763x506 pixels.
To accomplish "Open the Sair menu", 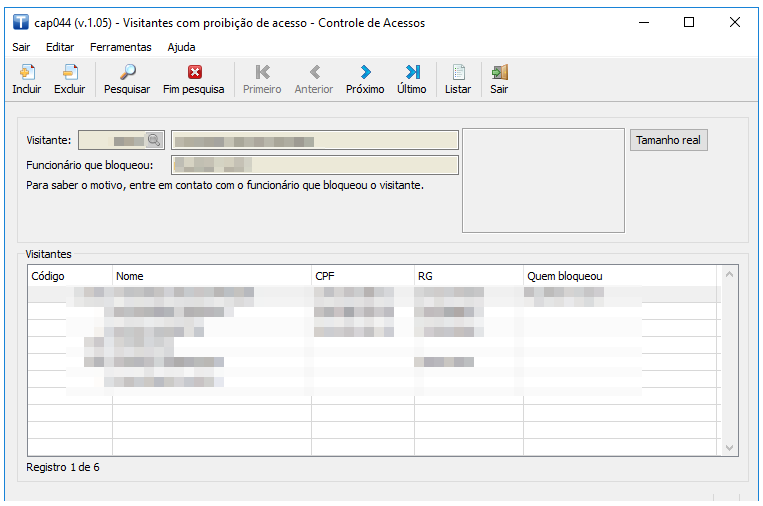I will pyautogui.click(x=22, y=47).
